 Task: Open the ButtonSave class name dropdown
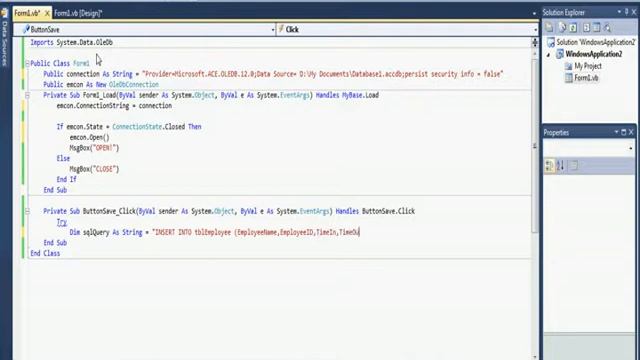coord(273,29)
